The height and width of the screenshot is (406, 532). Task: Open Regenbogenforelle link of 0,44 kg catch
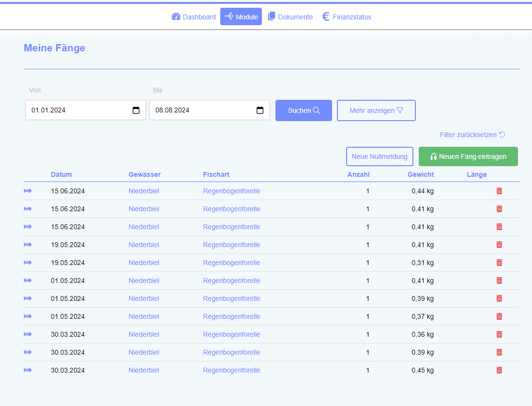(x=231, y=191)
